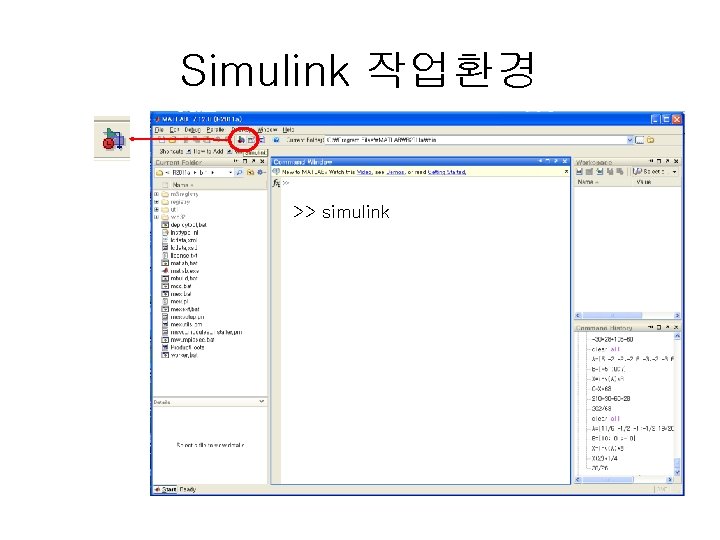Screen dimensions: 720x540
Task: Click the browse-for-folder button beside path field
Action: pyautogui.click(x=640, y=140)
